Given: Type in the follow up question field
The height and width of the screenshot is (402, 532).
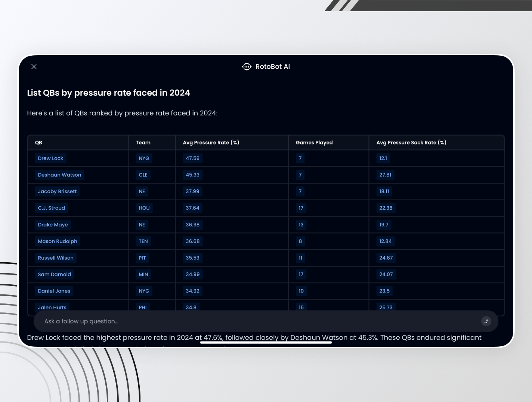Looking at the screenshot, I should (258, 321).
